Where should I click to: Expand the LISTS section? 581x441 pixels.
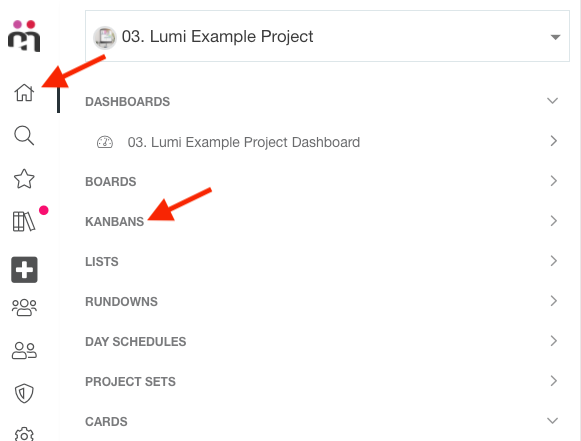pos(322,261)
